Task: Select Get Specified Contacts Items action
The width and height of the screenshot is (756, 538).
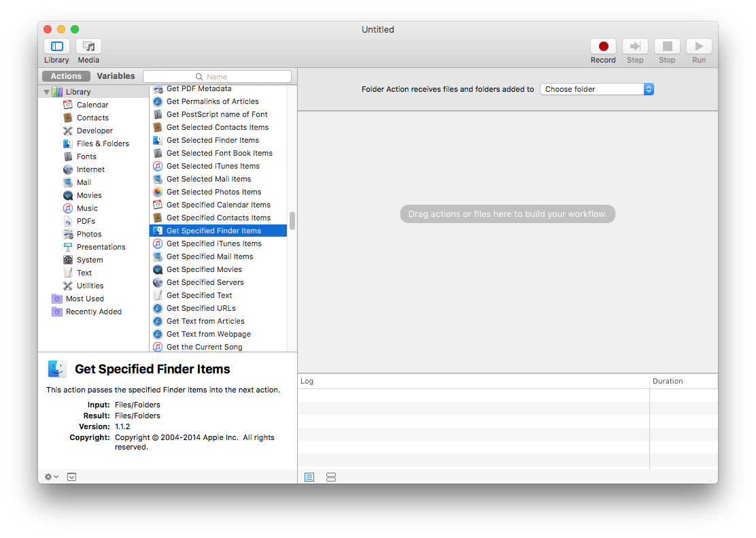Action: [x=218, y=218]
